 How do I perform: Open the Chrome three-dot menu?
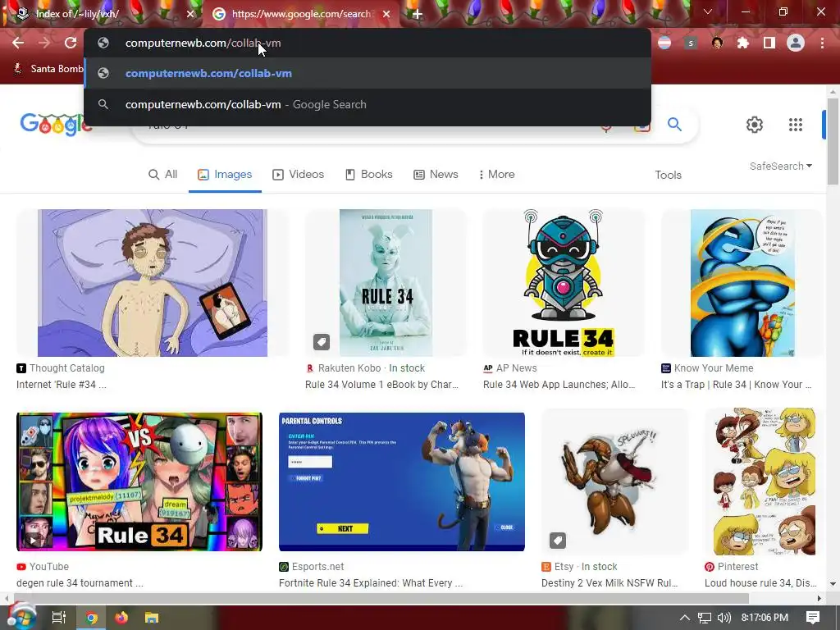[x=822, y=43]
